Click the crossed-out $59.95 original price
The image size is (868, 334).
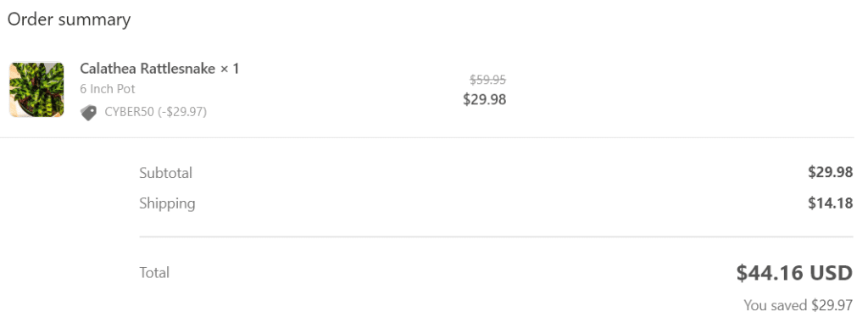[487, 80]
